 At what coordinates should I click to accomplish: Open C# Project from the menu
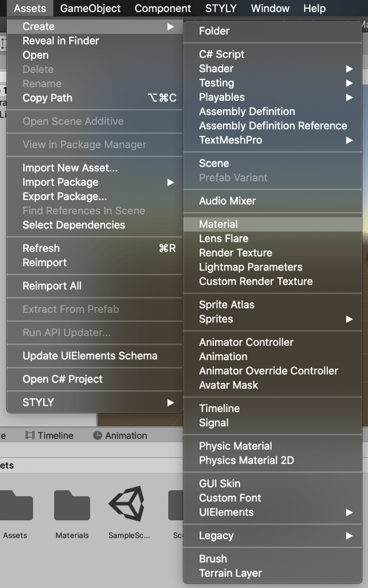click(62, 379)
